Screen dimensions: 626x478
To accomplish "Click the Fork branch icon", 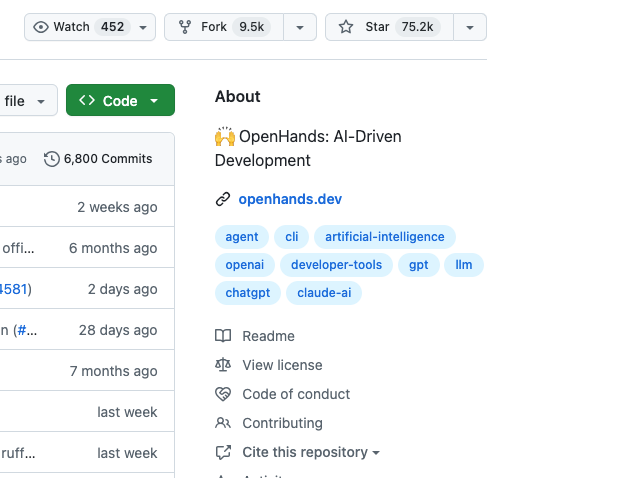I will click(x=185, y=27).
